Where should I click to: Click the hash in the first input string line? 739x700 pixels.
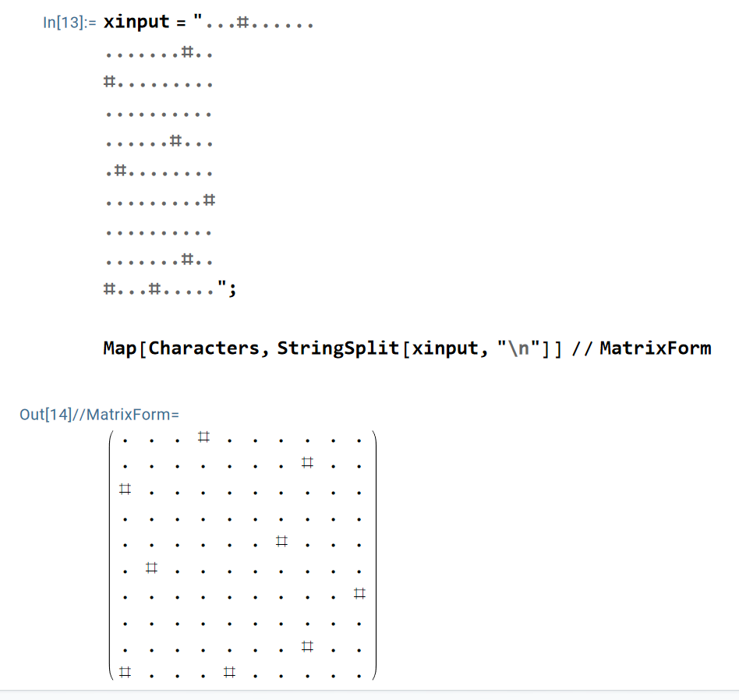(x=242, y=23)
